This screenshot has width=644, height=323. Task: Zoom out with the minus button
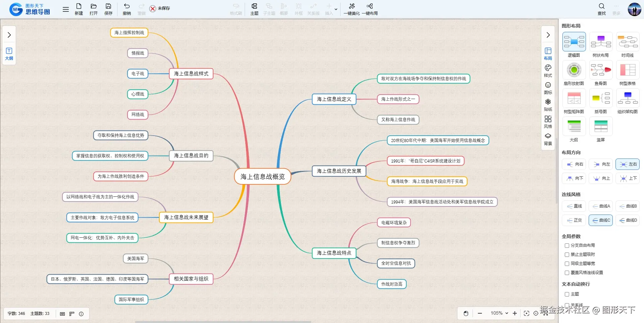(480, 313)
